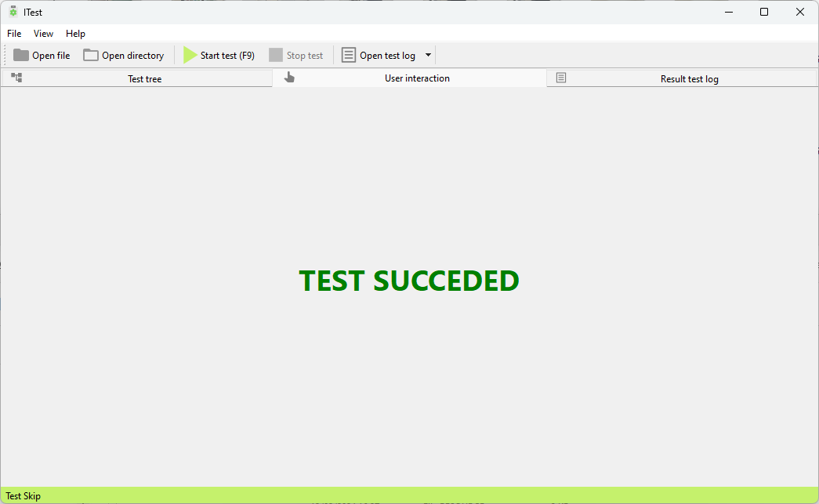Click the Start test (F9) label

227,56
